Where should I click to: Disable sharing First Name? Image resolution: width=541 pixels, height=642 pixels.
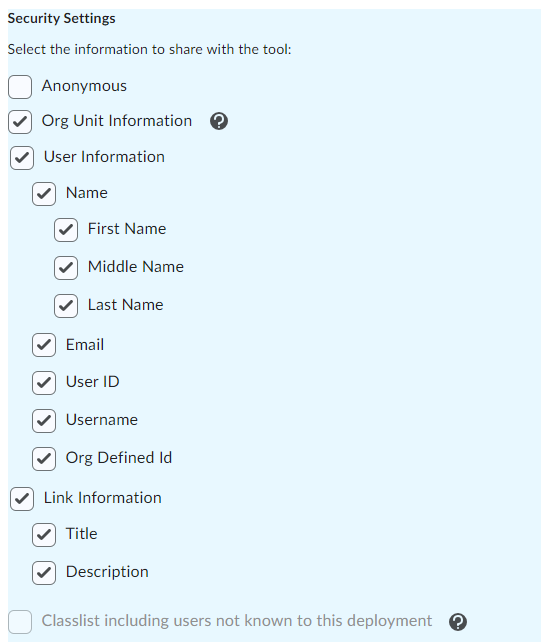66,230
